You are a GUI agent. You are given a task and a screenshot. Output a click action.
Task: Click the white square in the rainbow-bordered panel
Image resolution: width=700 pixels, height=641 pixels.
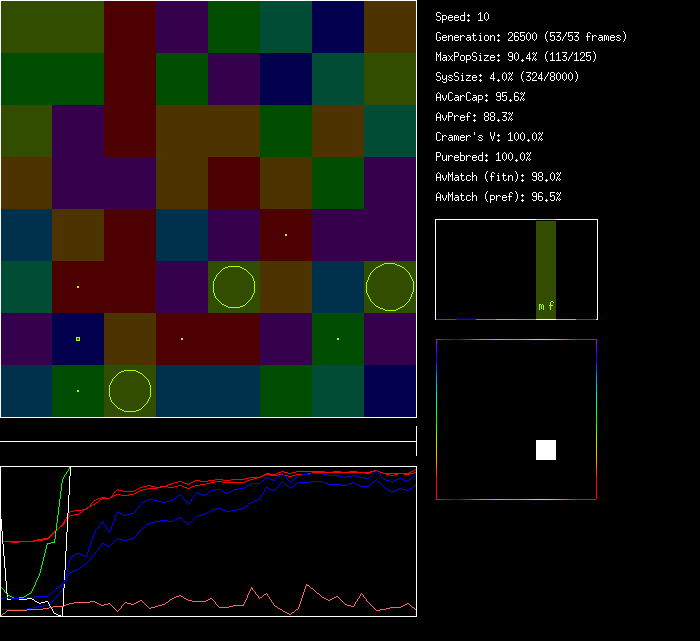click(546, 450)
